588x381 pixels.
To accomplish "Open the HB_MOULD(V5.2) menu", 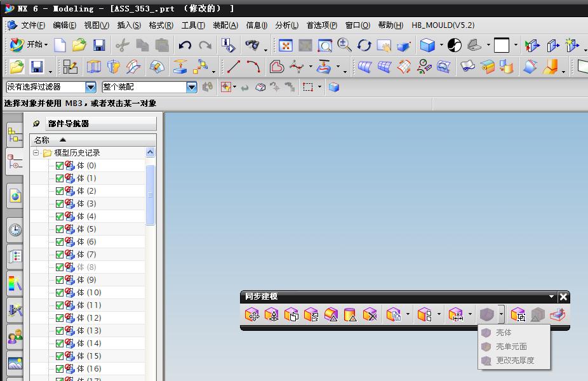I will pyautogui.click(x=443, y=25).
